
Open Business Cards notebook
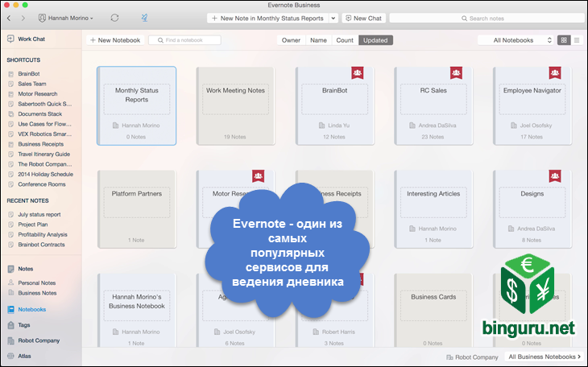coord(433,311)
